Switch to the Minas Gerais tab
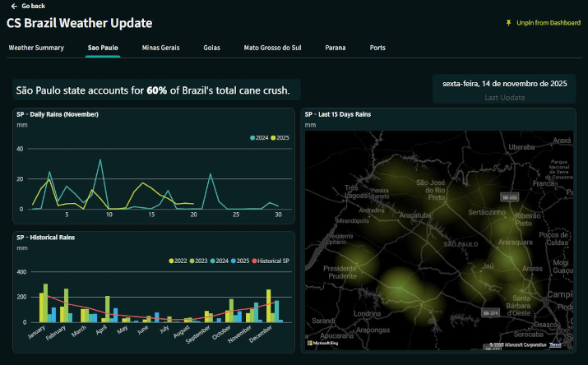 pos(160,48)
